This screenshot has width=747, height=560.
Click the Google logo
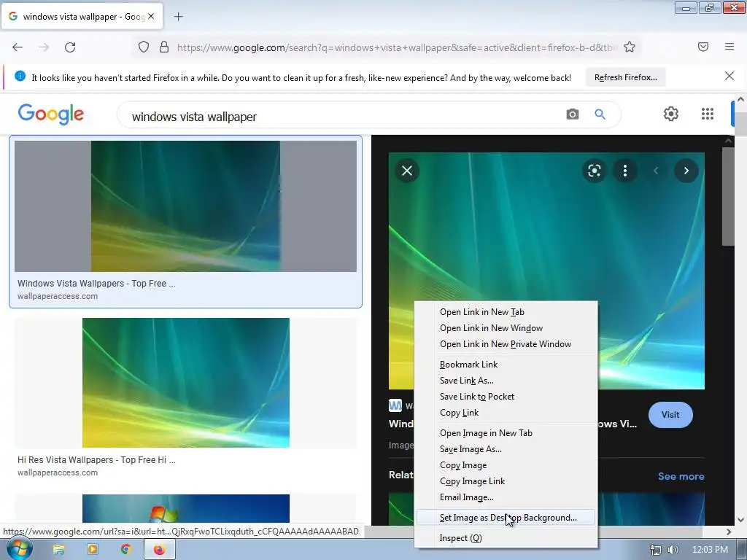pyautogui.click(x=50, y=114)
